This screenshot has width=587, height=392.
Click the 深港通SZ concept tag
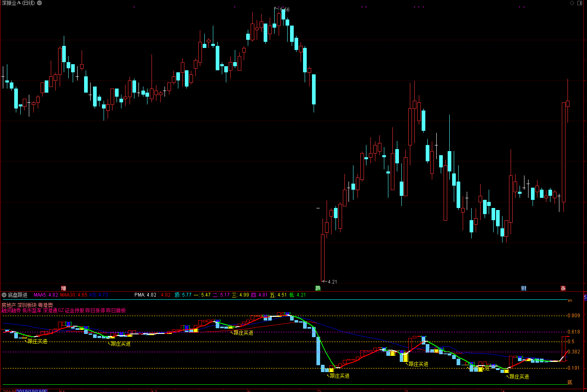[54, 310]
